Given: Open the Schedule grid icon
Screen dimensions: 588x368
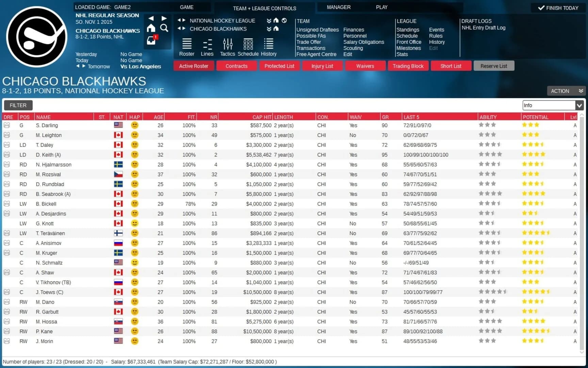Looking at the screenshot, I should point(248,45).
